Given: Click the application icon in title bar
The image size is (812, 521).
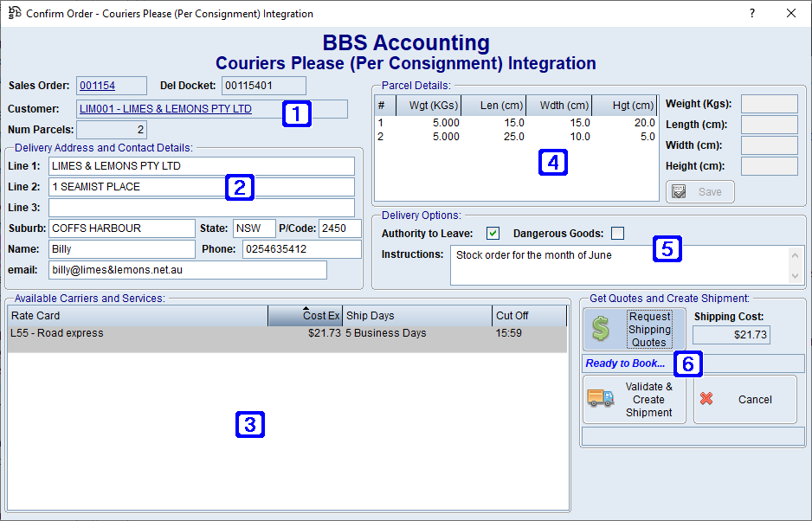Looking at the screenshot, I should (15, 14).
